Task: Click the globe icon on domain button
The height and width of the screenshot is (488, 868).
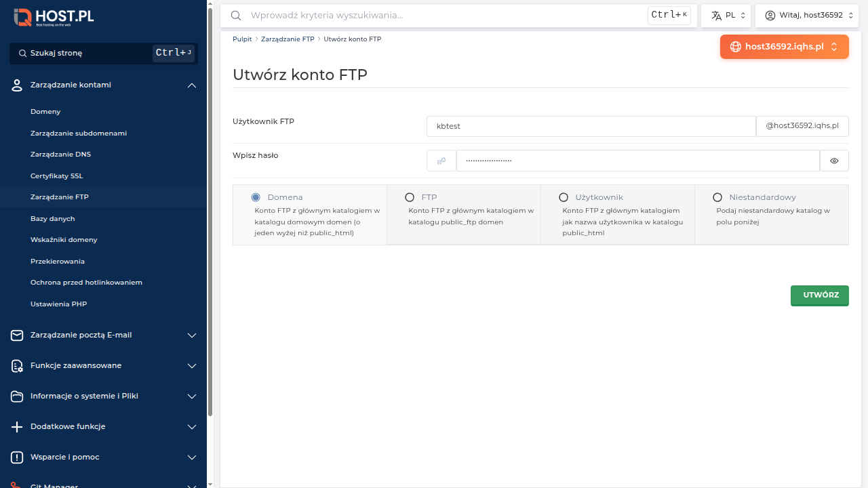Action: (736, 47)
